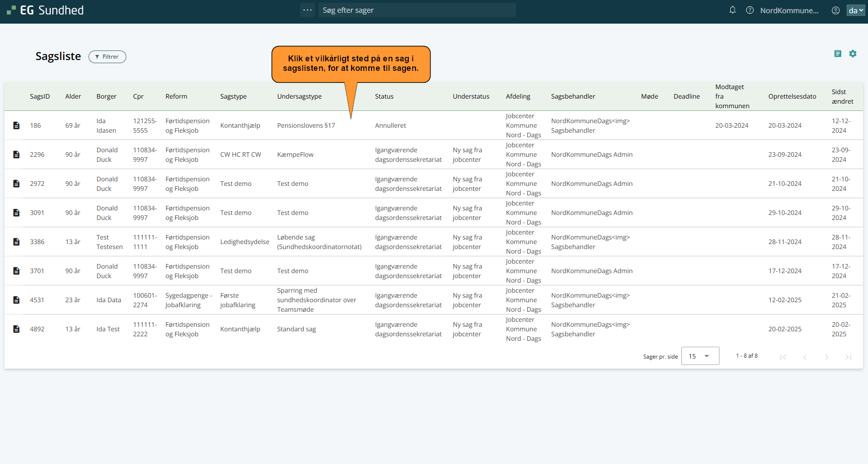Click the '1 - 8 af 8' pagination text
This screenshot has width=868, height=464.
tap(747, 356)
